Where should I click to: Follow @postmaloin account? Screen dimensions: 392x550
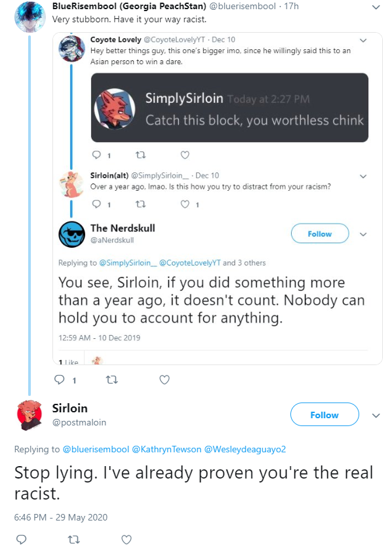(x=324, y=414)
